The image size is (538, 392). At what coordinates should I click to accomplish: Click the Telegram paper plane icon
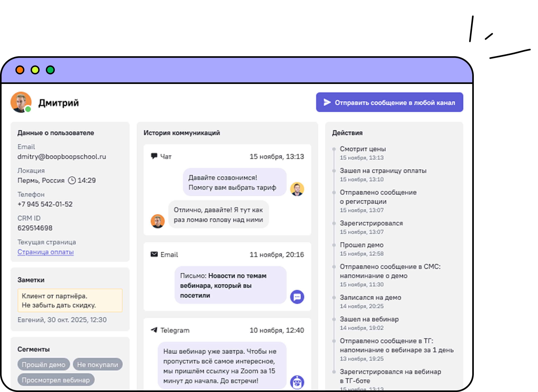tap(154, 330)
